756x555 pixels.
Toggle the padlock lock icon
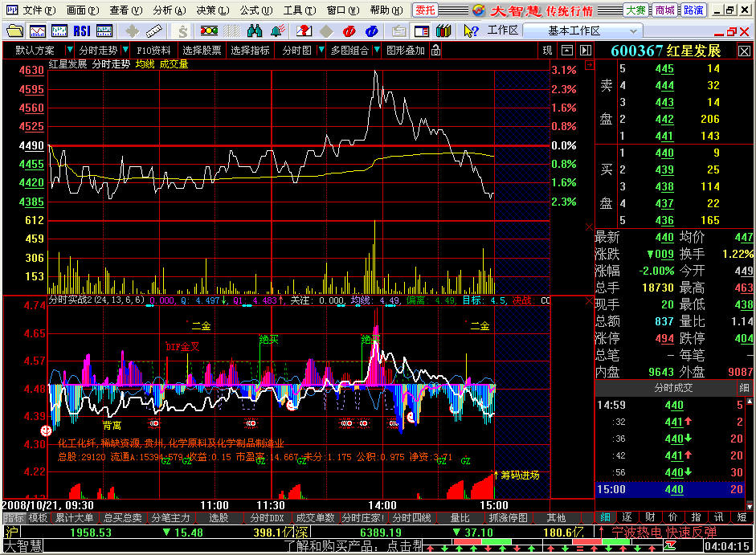436,50
